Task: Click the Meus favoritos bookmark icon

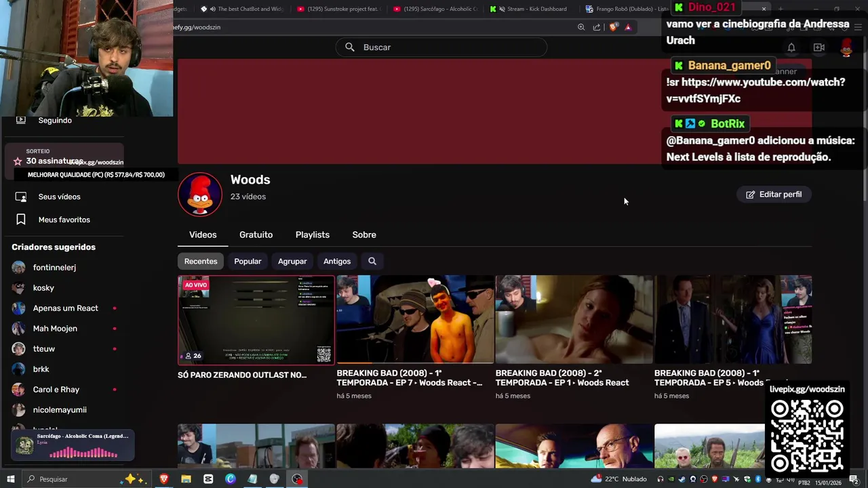Action: click(x=21, y=220)
